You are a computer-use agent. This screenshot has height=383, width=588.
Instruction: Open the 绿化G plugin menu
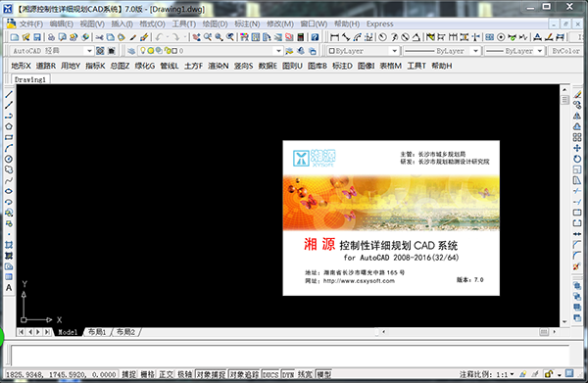click(145, 66)
